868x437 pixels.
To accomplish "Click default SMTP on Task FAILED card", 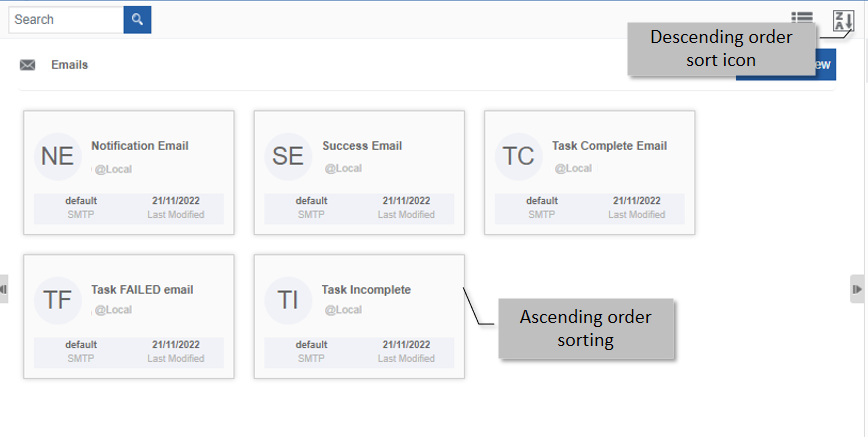I will (81, 352).
